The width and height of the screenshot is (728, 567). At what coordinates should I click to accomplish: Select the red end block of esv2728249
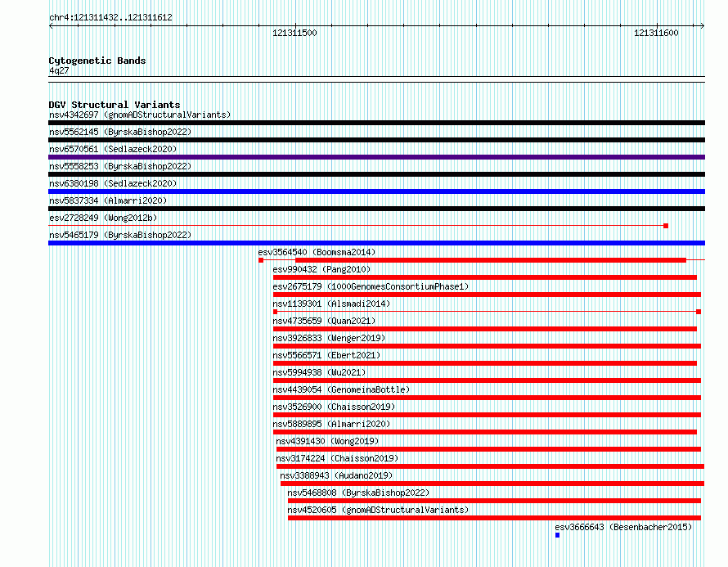click(x=666, y=226)
